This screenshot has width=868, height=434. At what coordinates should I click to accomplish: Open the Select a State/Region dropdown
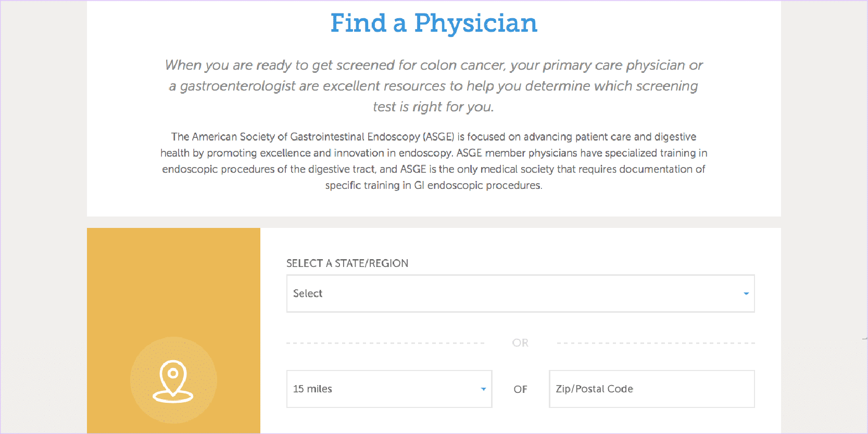520,293
